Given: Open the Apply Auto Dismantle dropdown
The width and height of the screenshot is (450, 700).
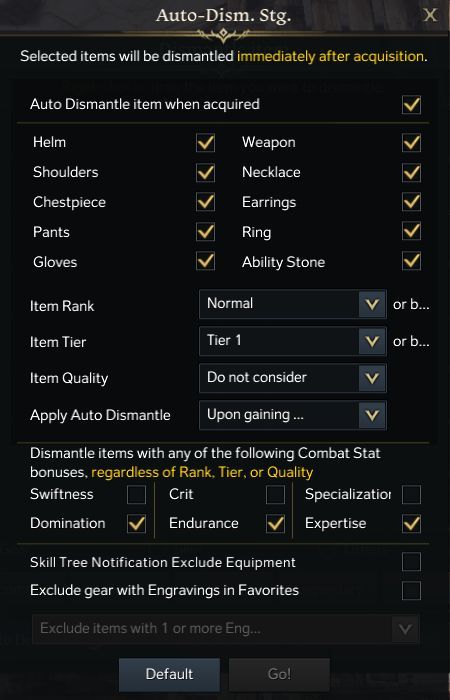Looking at the screenshot, I should point(293,415).
